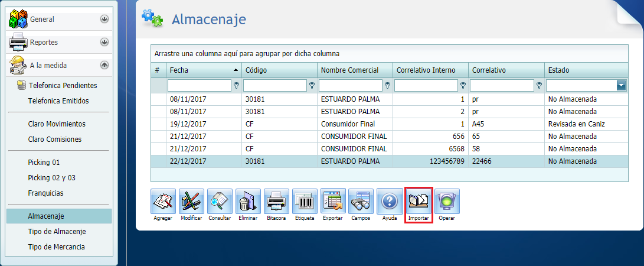
Task: Click the Nombre Comercial filter input
Action: pos(351,86)
